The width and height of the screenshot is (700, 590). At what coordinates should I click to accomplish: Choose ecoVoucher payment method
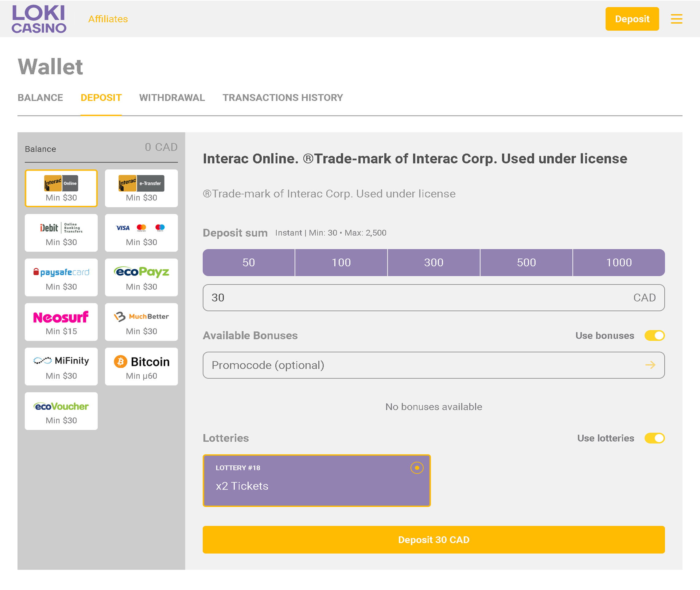pos(61,411)
